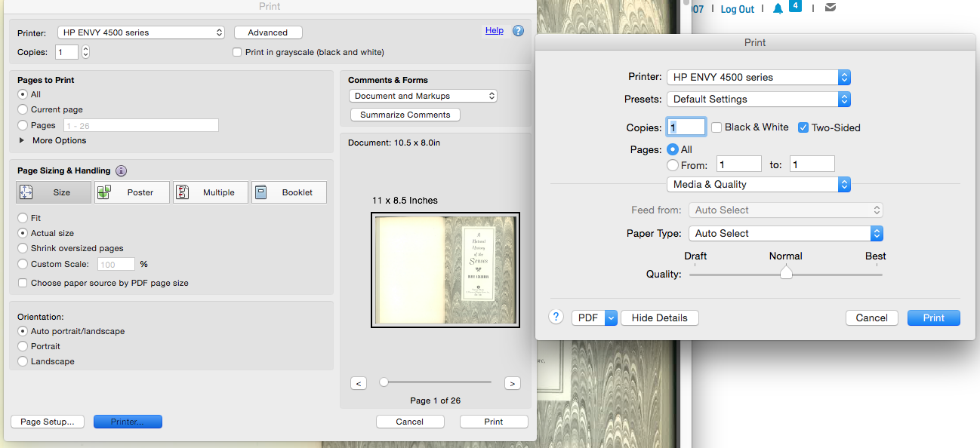
Task: Click the Hide Details button
Action: pyautogui.click(x=659, y=318)
